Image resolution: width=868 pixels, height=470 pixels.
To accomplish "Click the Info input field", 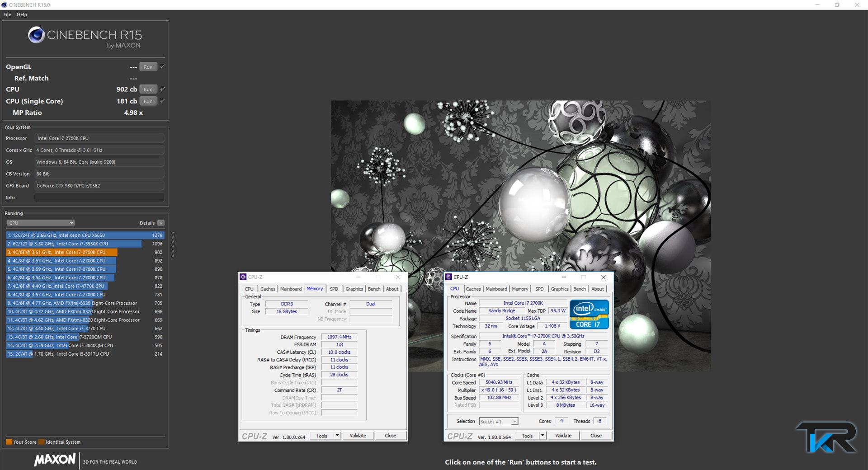I will (99, 197).
